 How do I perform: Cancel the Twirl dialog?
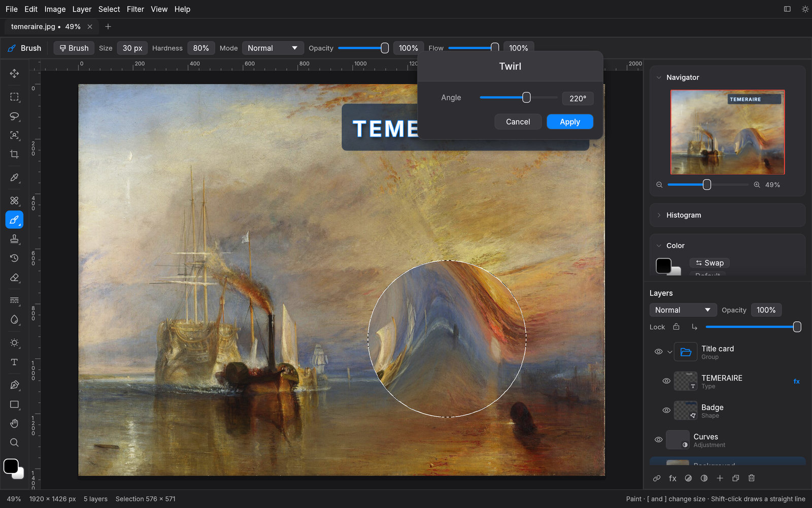tap(518, 122)
